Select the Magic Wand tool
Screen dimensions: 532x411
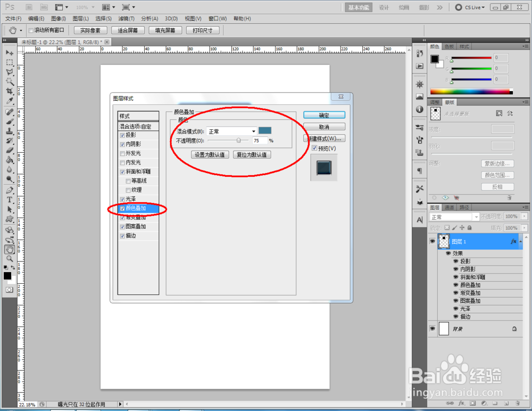(10, 81)
